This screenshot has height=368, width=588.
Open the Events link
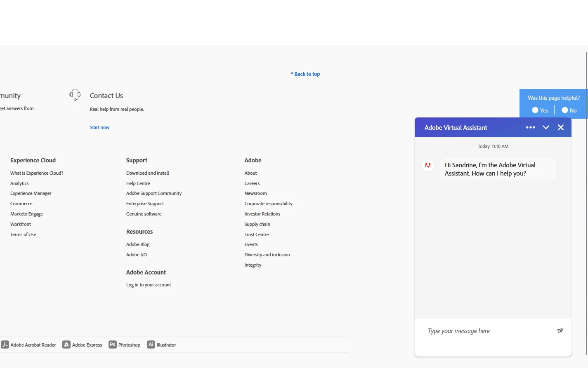pyautogui.click(x=251, y=244)
